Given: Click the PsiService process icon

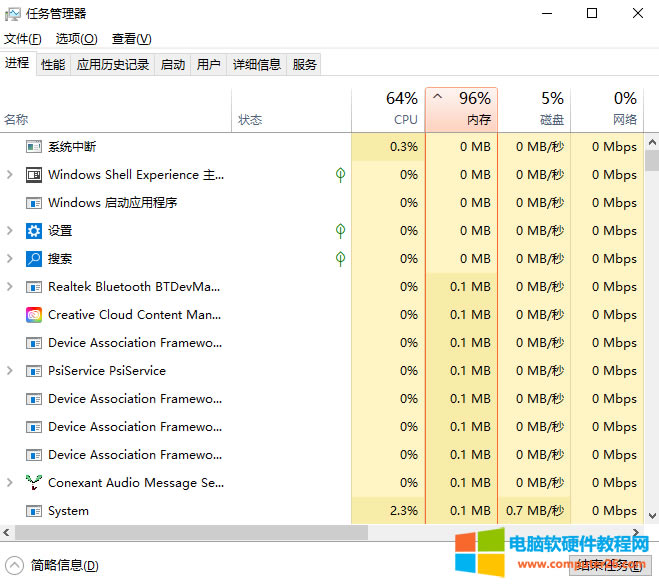Looking at the screenshot, I should click(x=34, y=371).
